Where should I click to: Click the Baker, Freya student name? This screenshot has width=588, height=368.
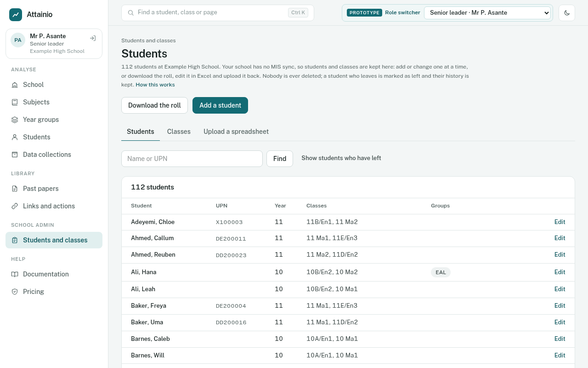tap(148, 305)
